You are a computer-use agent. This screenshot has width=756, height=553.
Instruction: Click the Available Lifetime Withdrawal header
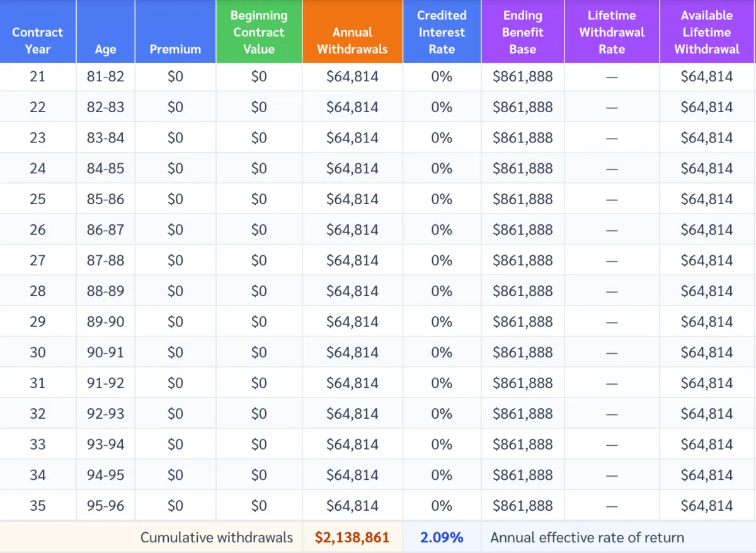pos(707,32)
